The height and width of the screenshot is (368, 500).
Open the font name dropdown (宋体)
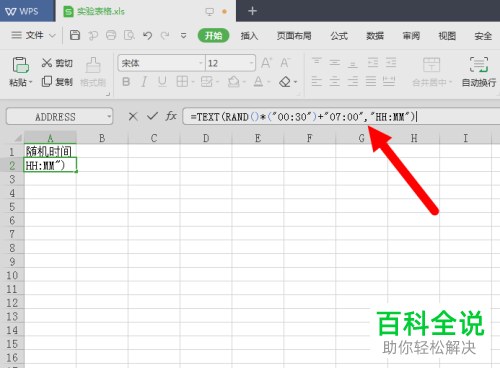click(x=201, y=63)
